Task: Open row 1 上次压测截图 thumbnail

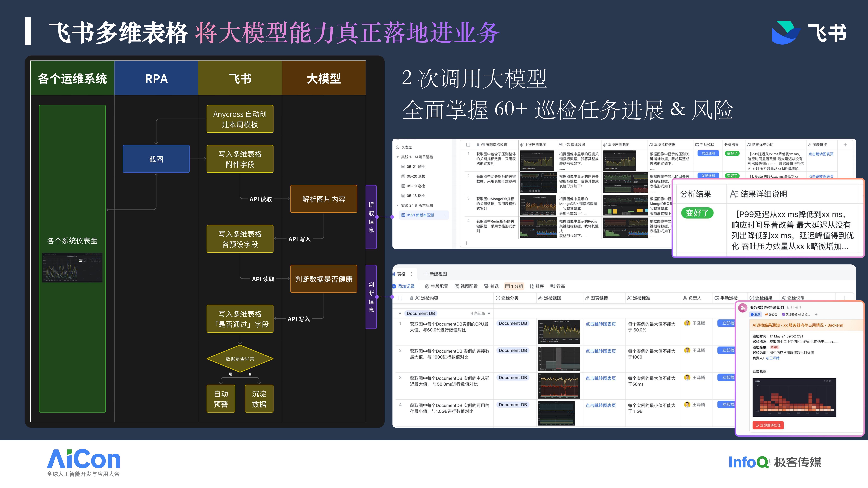Action: coord(537,161)
